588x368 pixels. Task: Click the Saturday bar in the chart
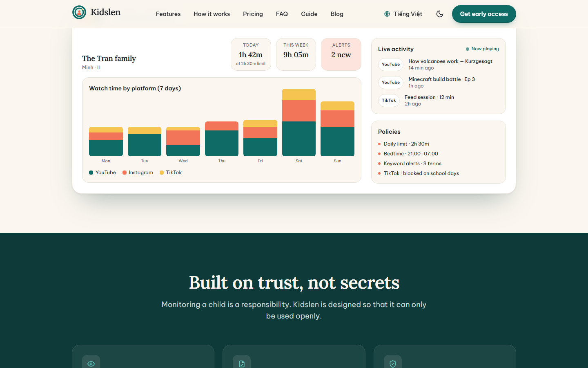(299, 122)
